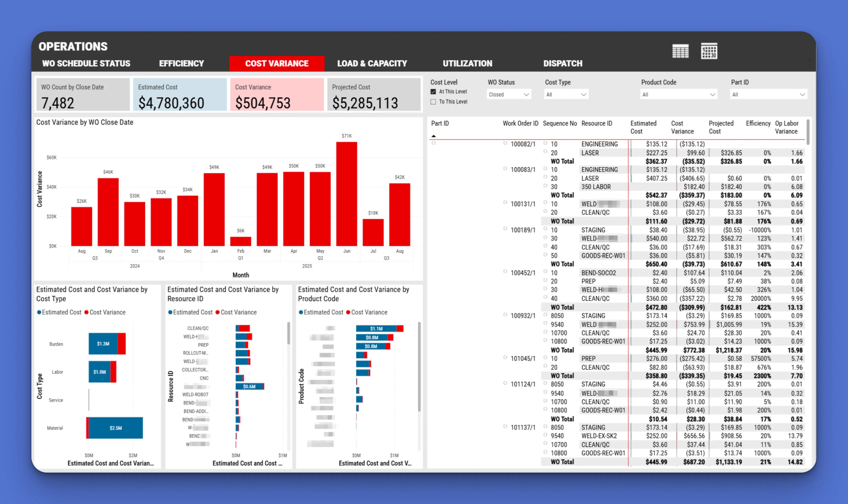Switch to the LOAD & CAPACITY tab
This screenshot has height=504, width=848.
tap(372, 63)
